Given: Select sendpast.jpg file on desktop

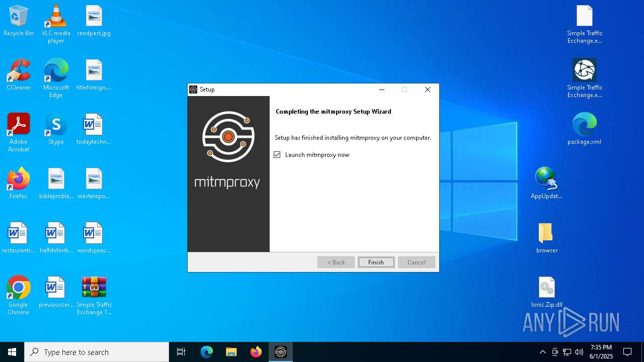Looking at the screenshot, I should click(x=94, y=21).
